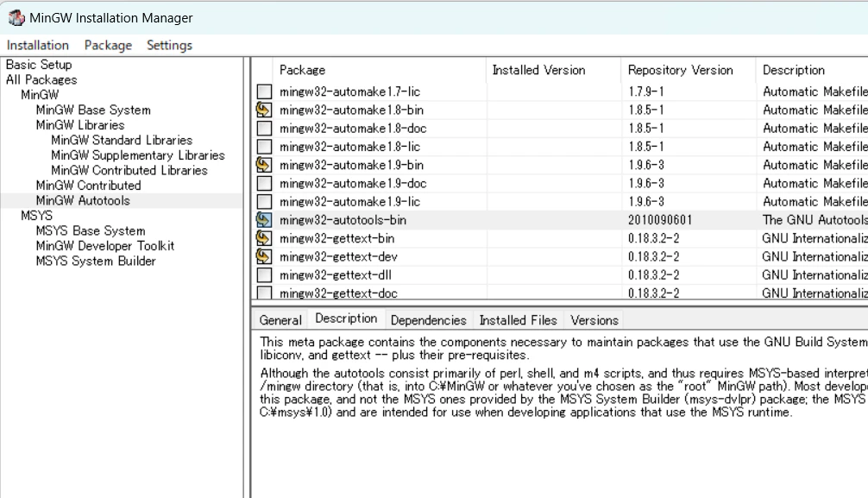The height and width of the screenshot is (498, 868).
Task: Switch to the Versions tab
Action: (594, 320)
